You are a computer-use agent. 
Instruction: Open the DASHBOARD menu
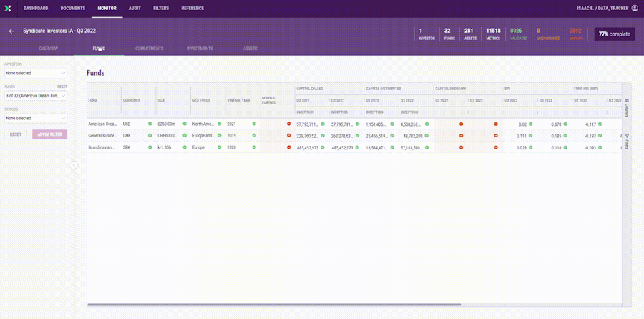(36, 8)
